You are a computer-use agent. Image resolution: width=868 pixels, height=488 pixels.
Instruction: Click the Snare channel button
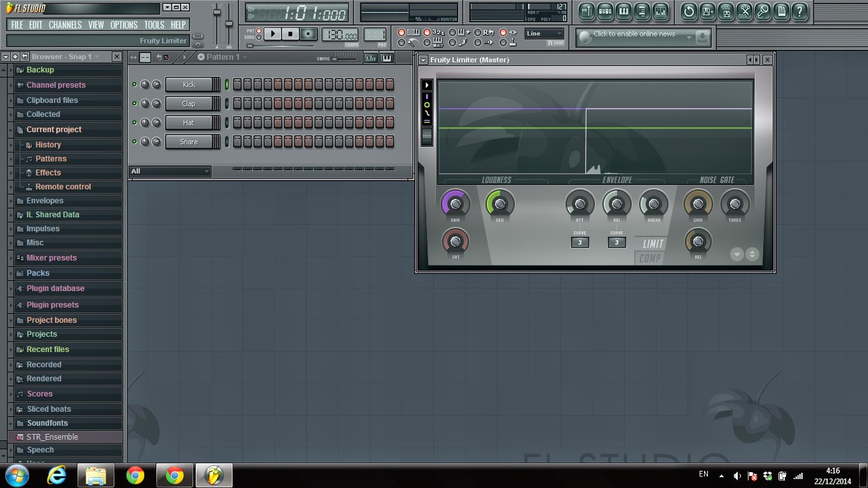[189, 142]
